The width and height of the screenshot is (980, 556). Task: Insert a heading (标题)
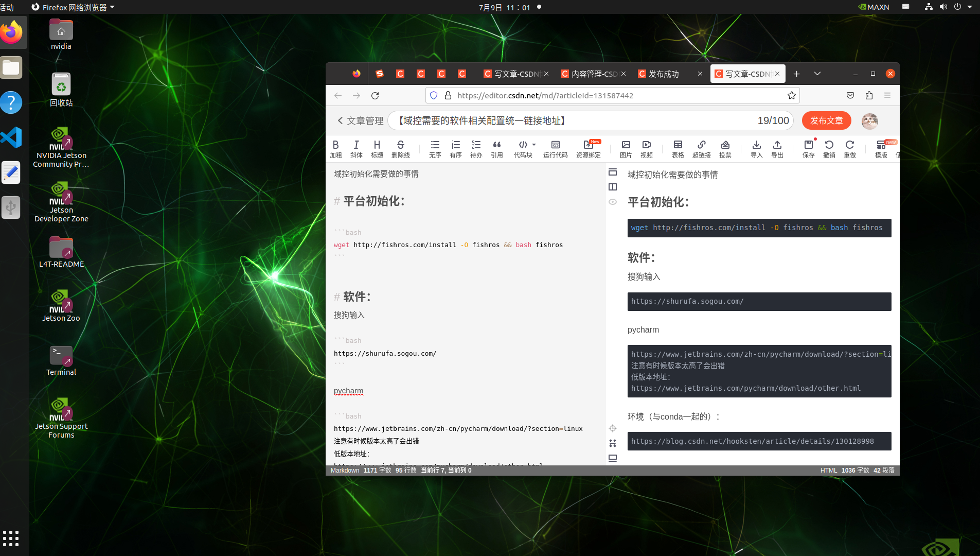click(x=377, y=149)
